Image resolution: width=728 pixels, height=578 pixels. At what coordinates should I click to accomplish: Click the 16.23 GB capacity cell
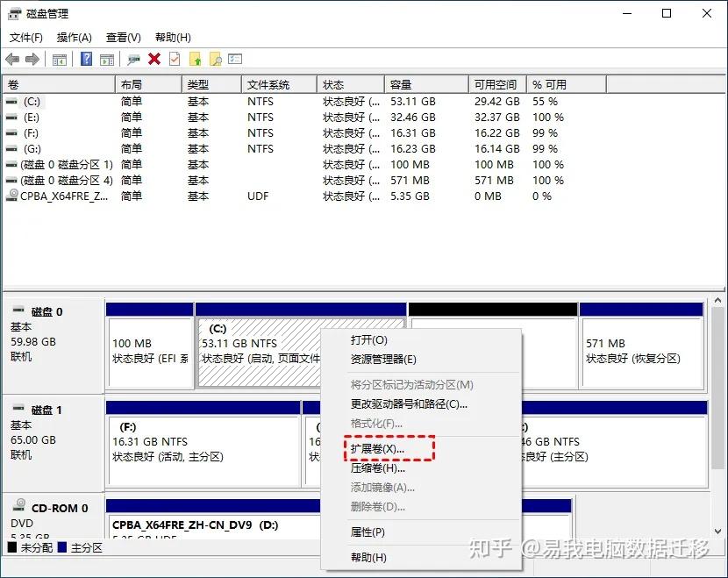point(413,148)
